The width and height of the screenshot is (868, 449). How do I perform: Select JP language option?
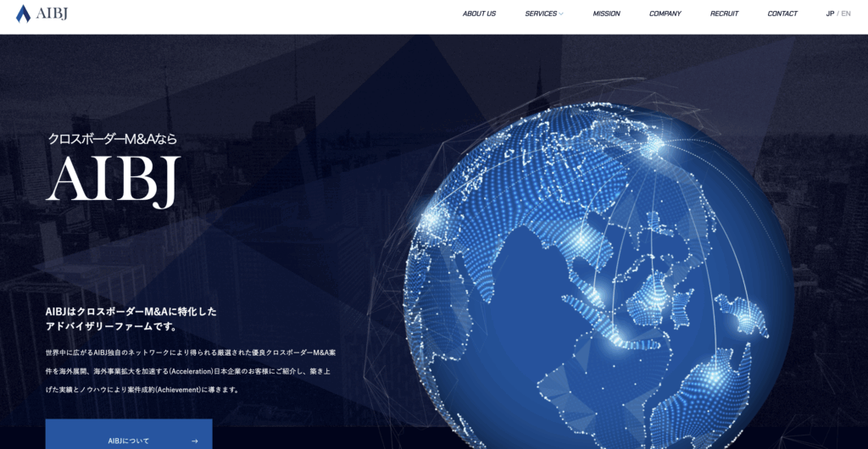point(830,14)
